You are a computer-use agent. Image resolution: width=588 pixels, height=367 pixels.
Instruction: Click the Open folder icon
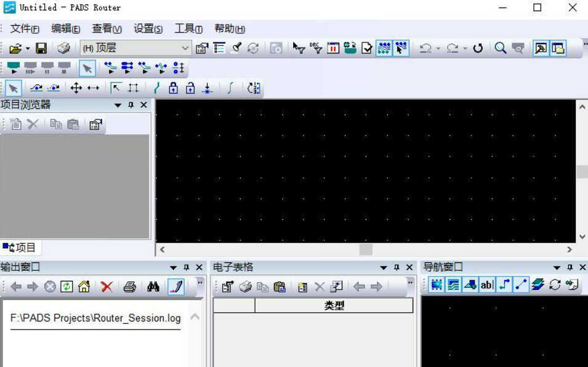tap(15, 49)
